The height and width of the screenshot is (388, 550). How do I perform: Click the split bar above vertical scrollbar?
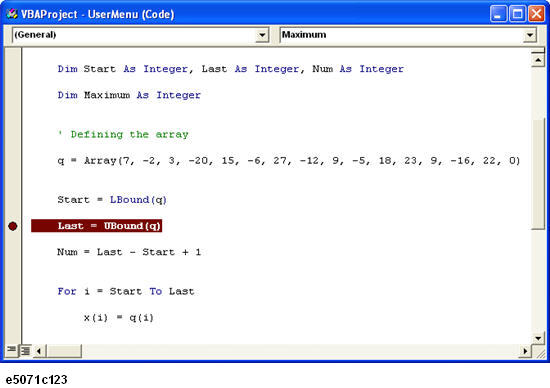pyautogui.click(x=538, y=51)
